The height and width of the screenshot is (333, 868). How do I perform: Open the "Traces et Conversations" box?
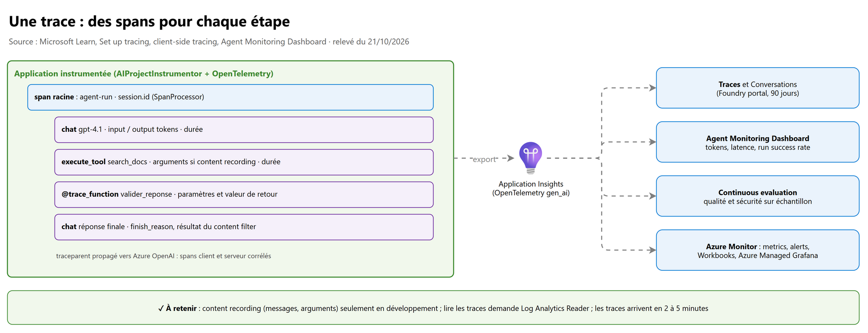point(758,88)
